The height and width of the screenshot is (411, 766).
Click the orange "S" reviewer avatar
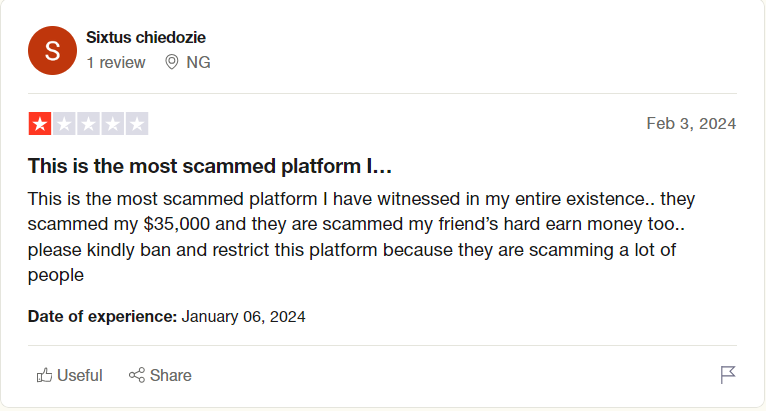53,50
